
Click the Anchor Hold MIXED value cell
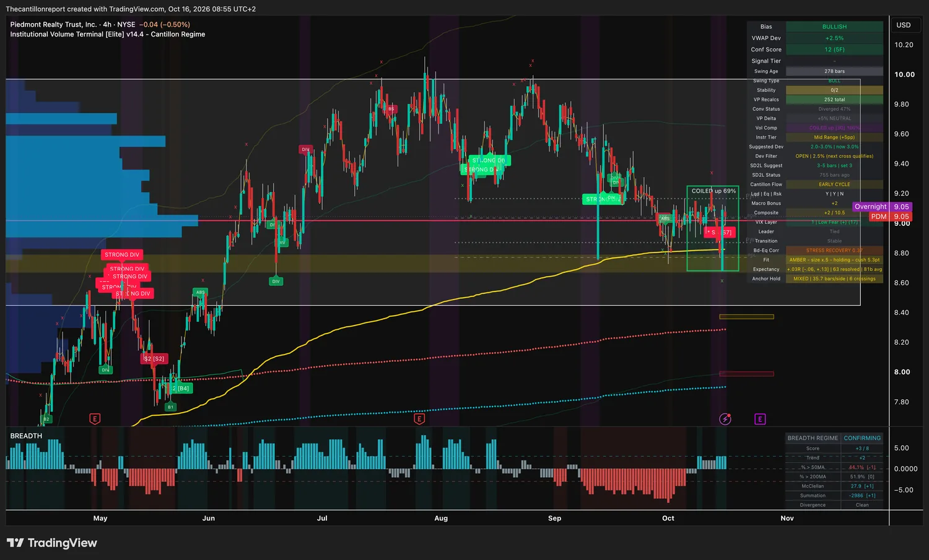834,278
